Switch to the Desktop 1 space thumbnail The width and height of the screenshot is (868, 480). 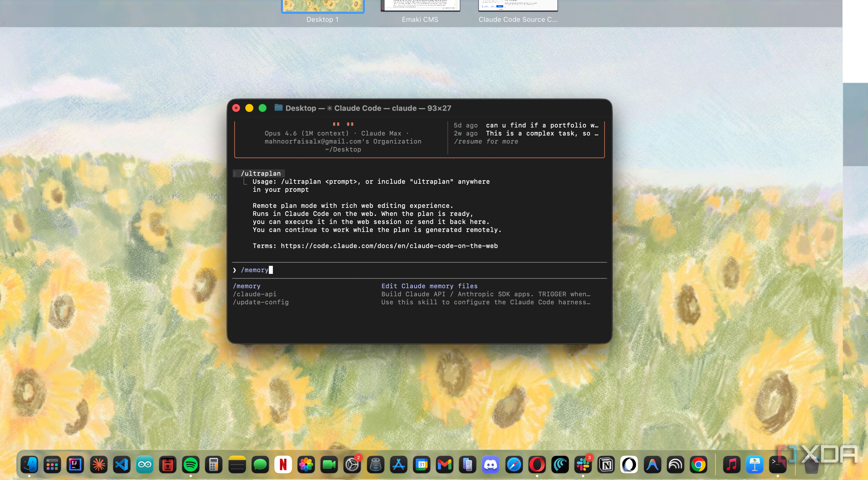tap(323, 6)
